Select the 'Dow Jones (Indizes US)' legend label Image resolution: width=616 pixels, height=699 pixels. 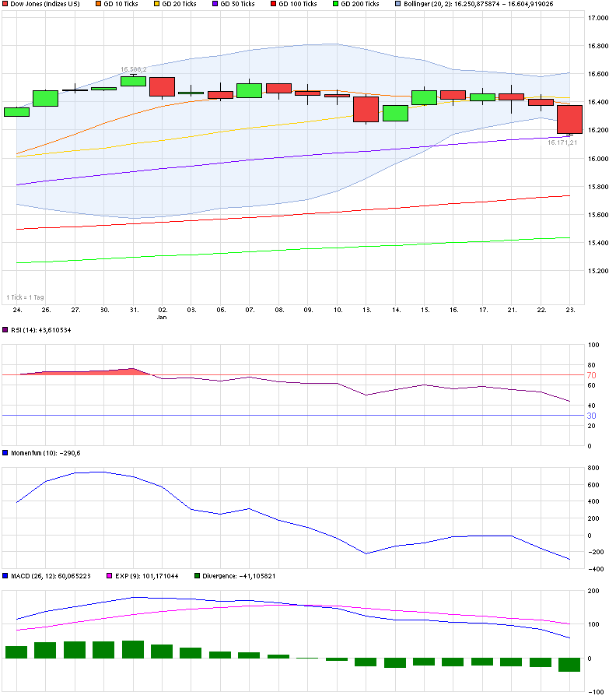45,4
